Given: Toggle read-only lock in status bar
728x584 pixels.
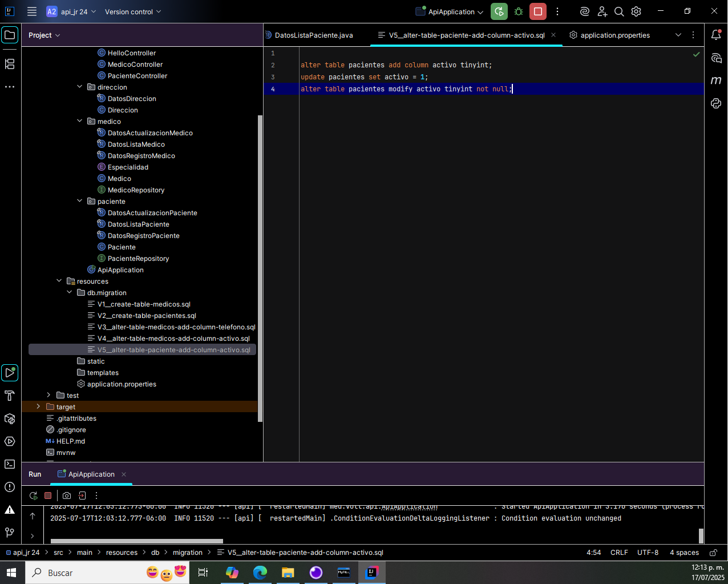Looking at the screenshot, I should [713, 553].
